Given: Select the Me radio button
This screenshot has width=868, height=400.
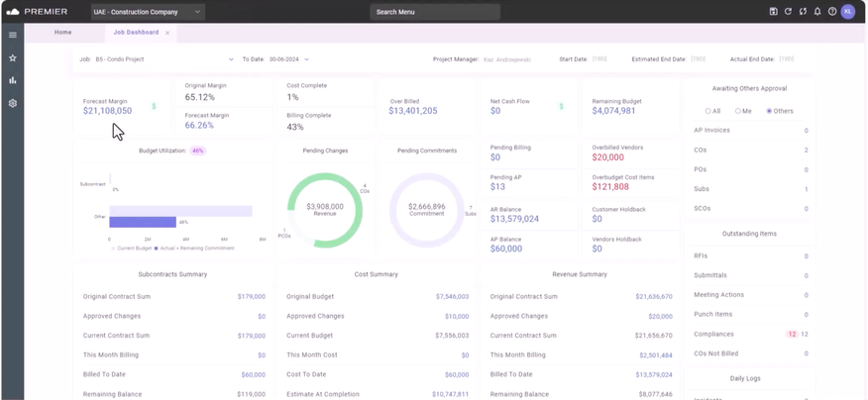Looking at the screenshot, I should pos(737,111).
